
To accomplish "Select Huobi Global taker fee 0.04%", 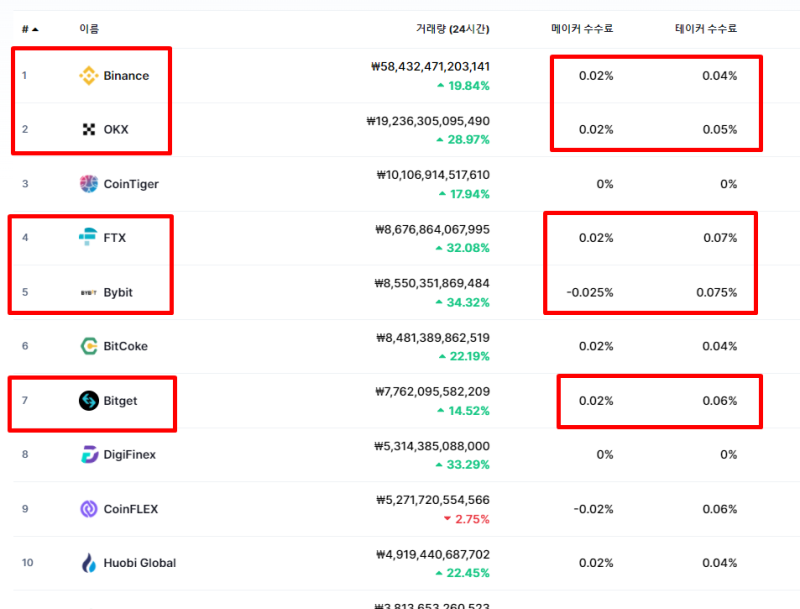I will (x=719, y=563).
